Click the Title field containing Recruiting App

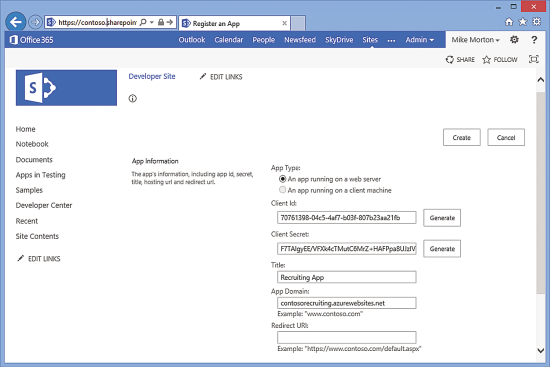pyautogui.click(x=347, y=277)
